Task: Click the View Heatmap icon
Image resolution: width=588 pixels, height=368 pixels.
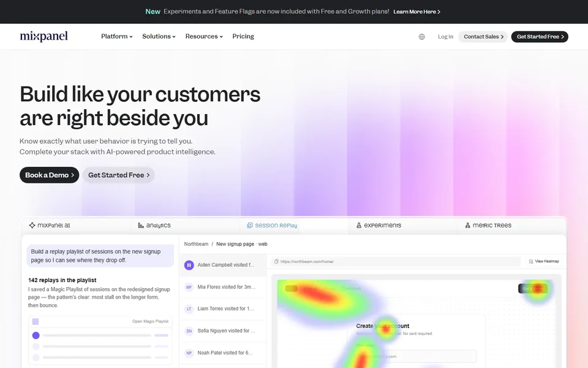Action: point(531,261)
